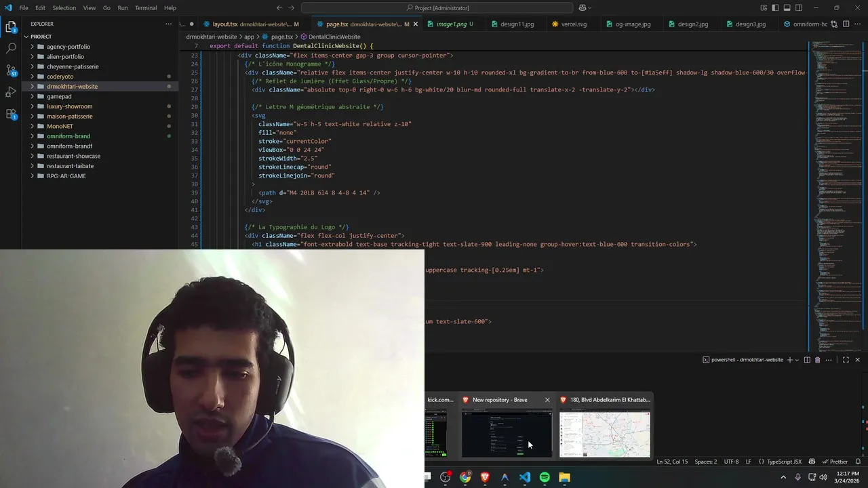Close the New repository Brave preview

point(547,400)
